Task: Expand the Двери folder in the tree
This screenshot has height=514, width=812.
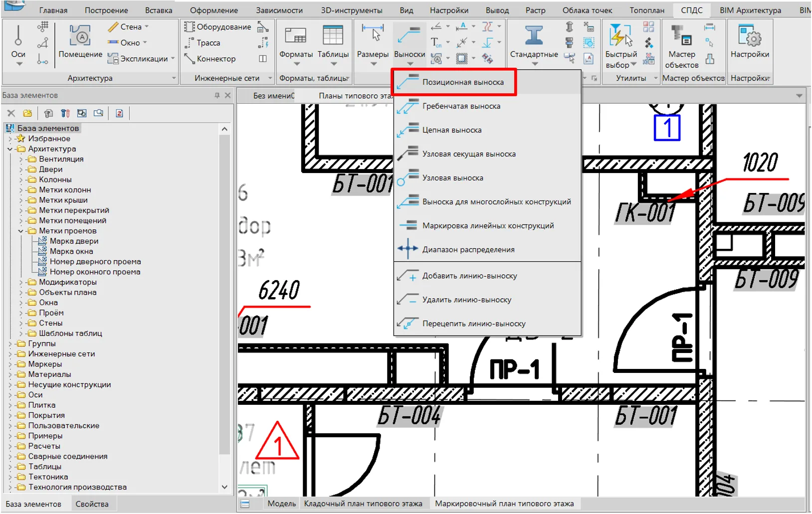Action: pyautogui.click(x=21, y=170)
